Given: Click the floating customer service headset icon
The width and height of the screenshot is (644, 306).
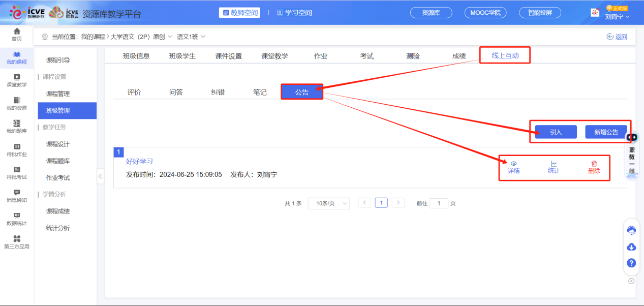Looking at the screenshot, I should [631, 230].
